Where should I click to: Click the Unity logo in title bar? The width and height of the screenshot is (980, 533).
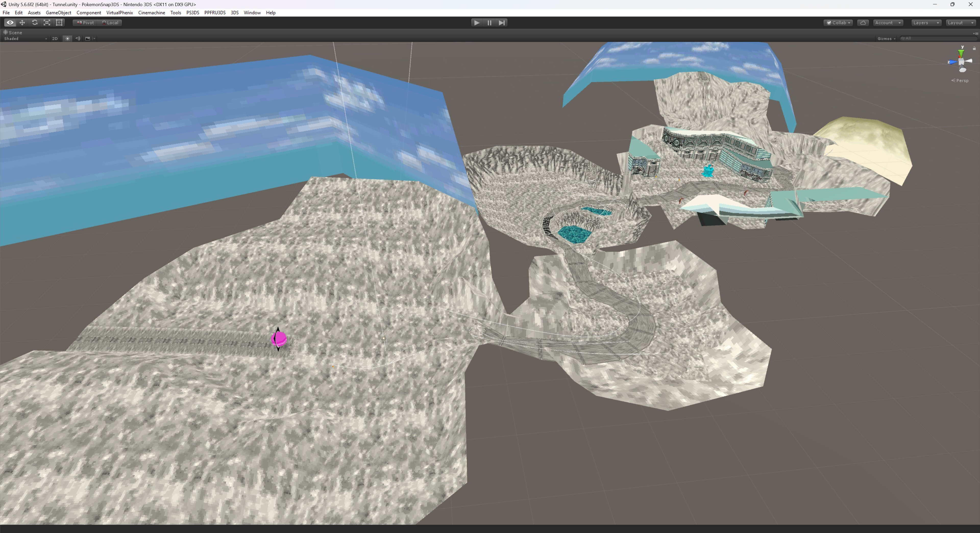(x=4, y=4)
